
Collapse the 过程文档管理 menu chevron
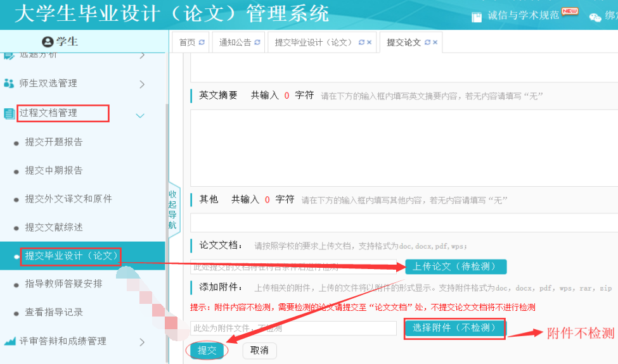pos(140,115)
